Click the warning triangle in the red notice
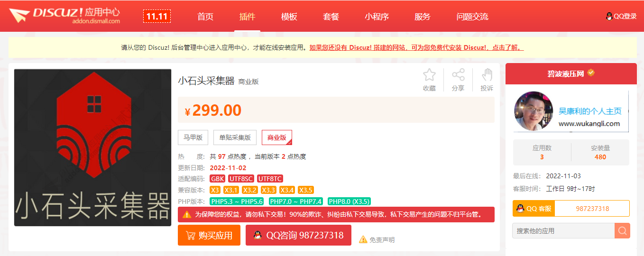This screenshot has width=644, height=256. (x=187, y=215)
